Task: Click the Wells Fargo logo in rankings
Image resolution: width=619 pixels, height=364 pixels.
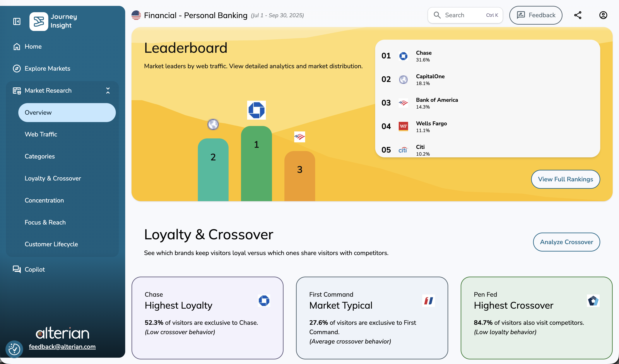Action: click(x=403, y=126)
